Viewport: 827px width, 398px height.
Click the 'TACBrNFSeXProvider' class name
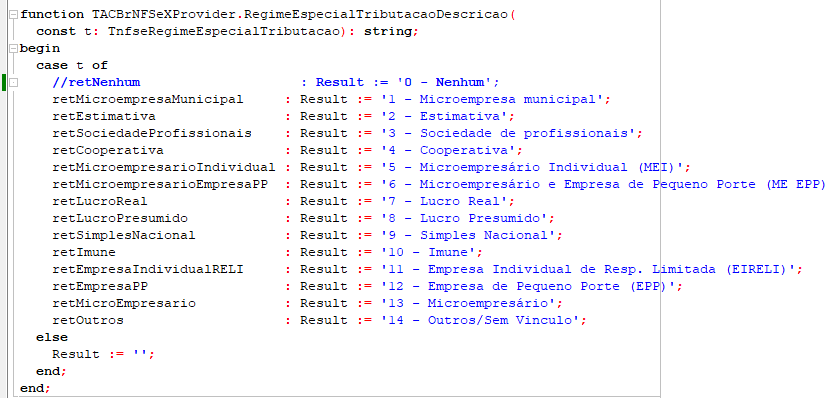[x=164, y=14]
